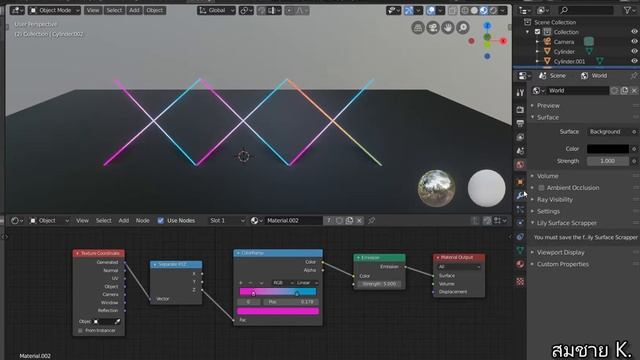This screenshot has height=360, width=640.
Task: Open the 3D viewport editor type menu
Action: 17,10
